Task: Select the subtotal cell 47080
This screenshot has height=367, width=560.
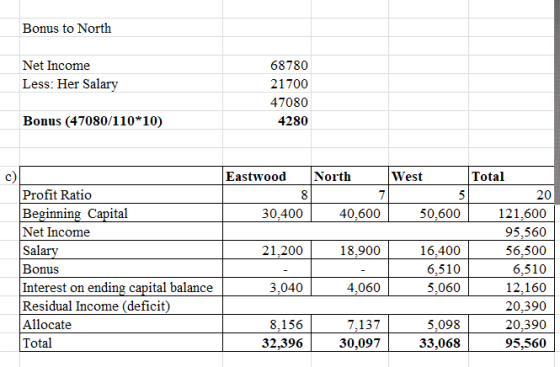Action: [x=267, y=102]
